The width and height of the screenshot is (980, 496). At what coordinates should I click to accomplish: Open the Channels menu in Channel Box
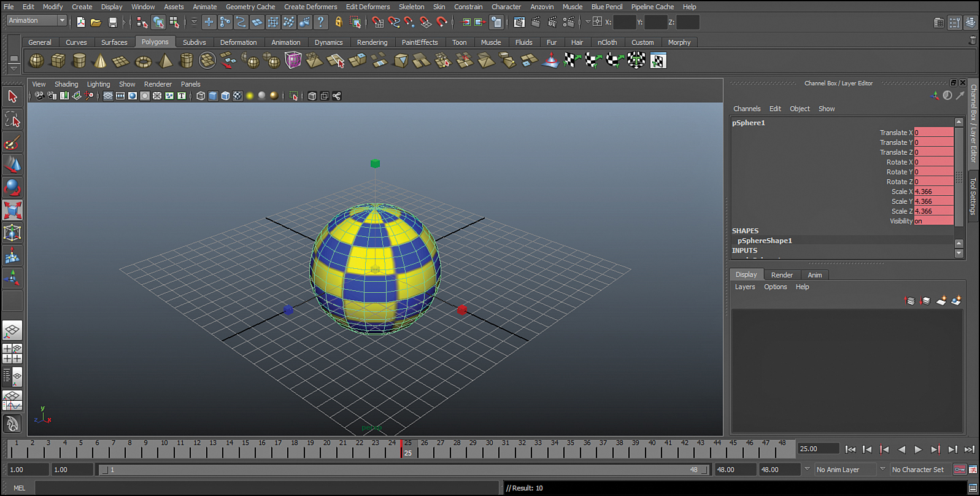[747, 109]
